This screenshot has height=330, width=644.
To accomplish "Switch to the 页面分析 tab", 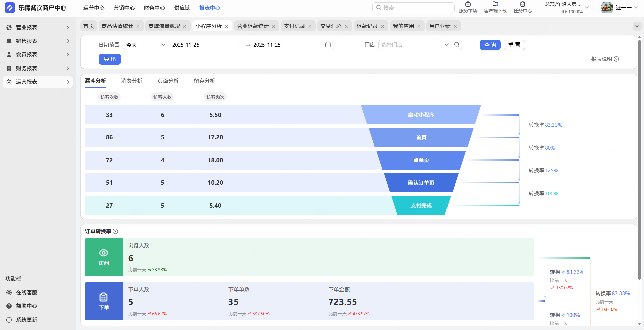I will pos(168,81).
